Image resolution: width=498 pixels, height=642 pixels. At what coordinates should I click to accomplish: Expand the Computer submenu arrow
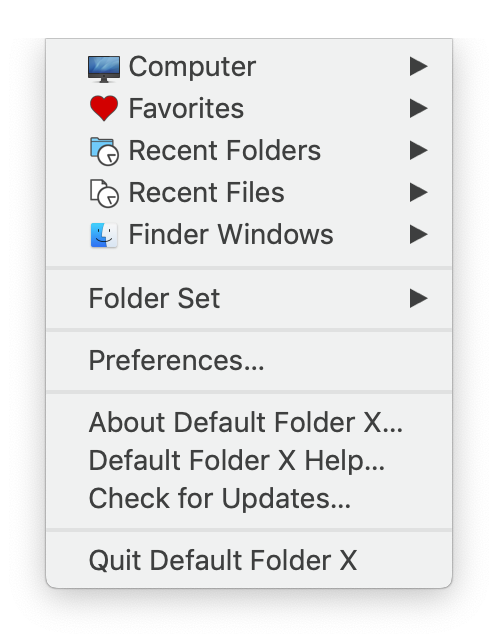coord(419,66)
